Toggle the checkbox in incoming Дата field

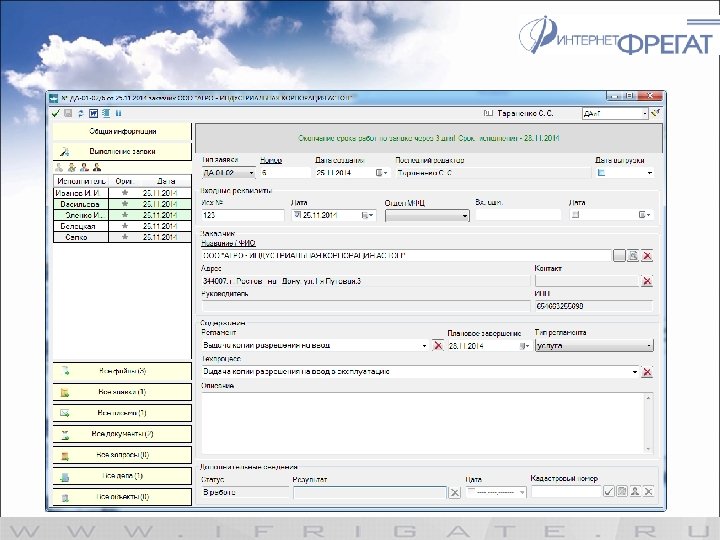[x=297, y=215]
